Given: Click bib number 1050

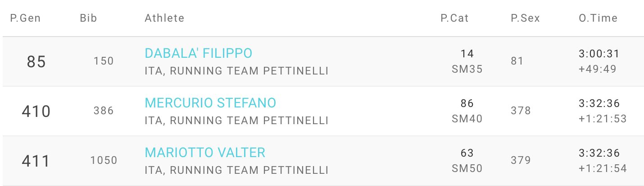Looking at the screenshot, I should tap(104, 161).
